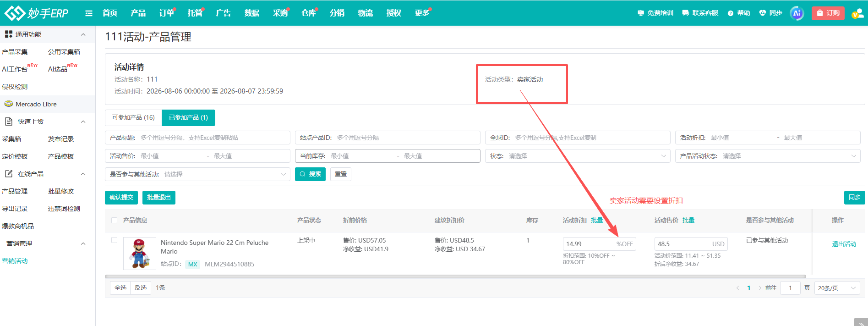
Task: Collapse the 营销管理 section
Action: 83,244
